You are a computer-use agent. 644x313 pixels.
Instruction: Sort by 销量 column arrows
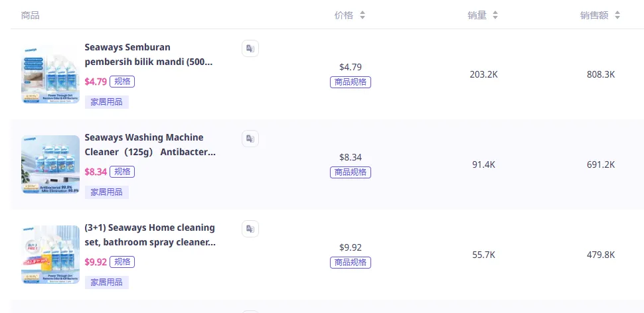[x=495, y=15]
